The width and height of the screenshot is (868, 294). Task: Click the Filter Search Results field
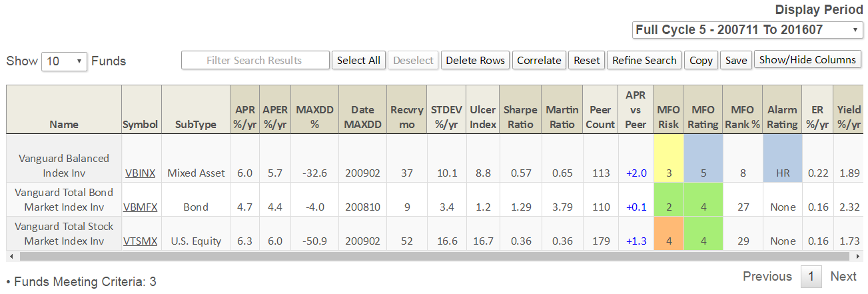(x=255, y=60)
